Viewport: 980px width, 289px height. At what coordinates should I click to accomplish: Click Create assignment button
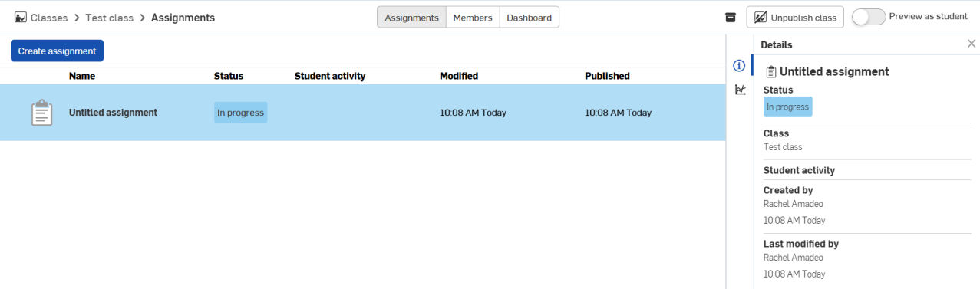click(x=57, y=51)
